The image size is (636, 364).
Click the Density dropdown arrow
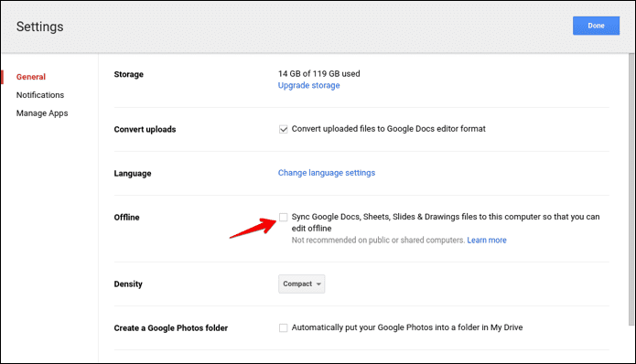pos(318,284)
